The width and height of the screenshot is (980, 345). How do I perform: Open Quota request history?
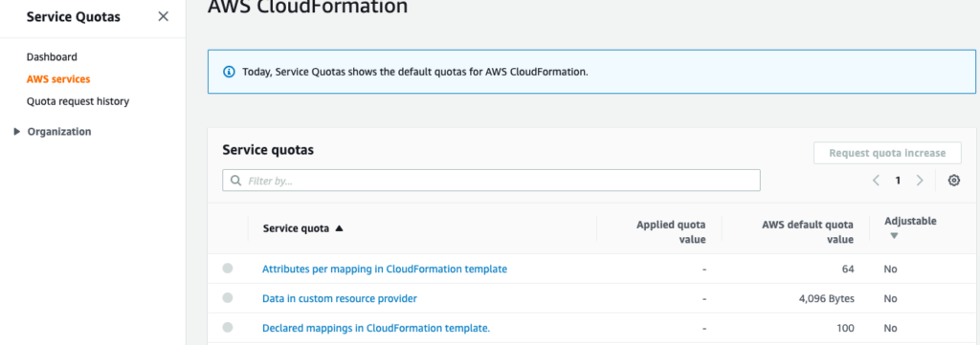coord(78,101)
